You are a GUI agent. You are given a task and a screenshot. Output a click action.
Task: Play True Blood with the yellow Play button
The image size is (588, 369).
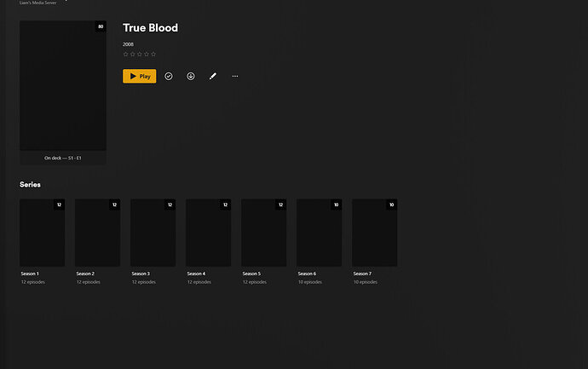coord(139,76)
